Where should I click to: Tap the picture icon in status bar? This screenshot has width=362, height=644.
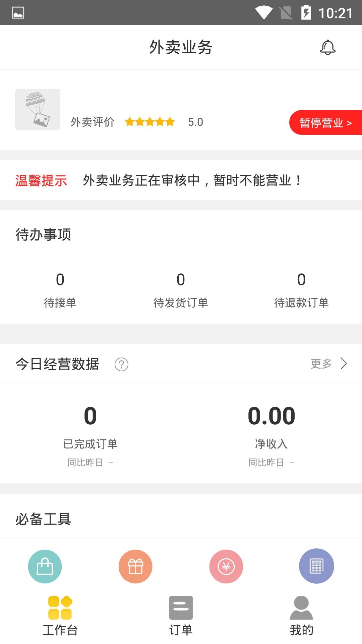point(18,13)
